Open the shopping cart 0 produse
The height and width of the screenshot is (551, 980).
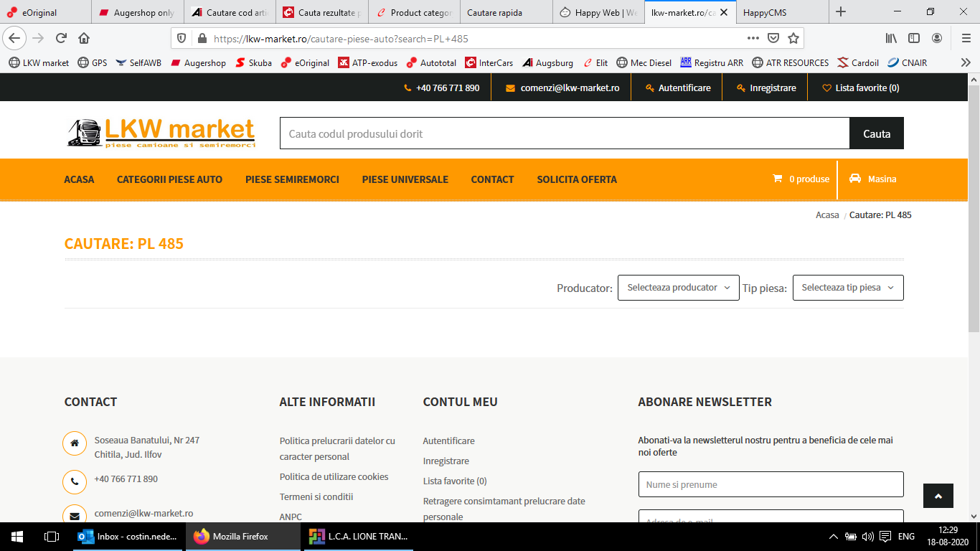pyautogui.click(x=801, y=179)
